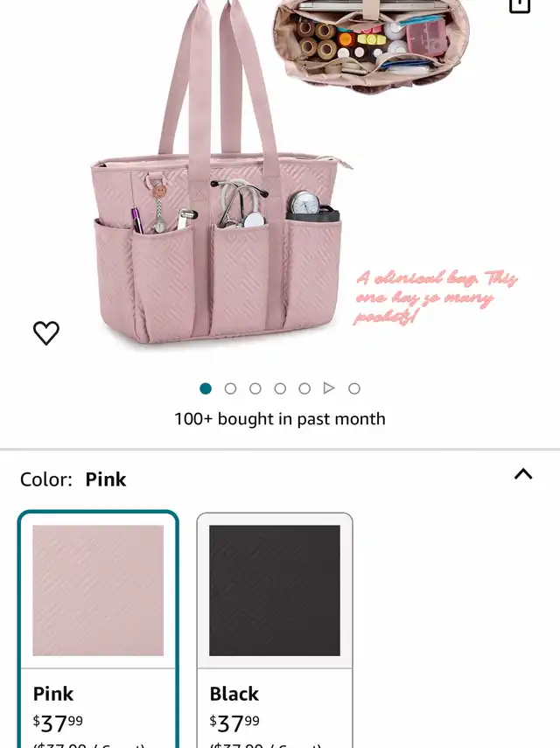Tap the heart wishlist icon
The height and width of the screenshot is (748, 560).
[46, 332]
